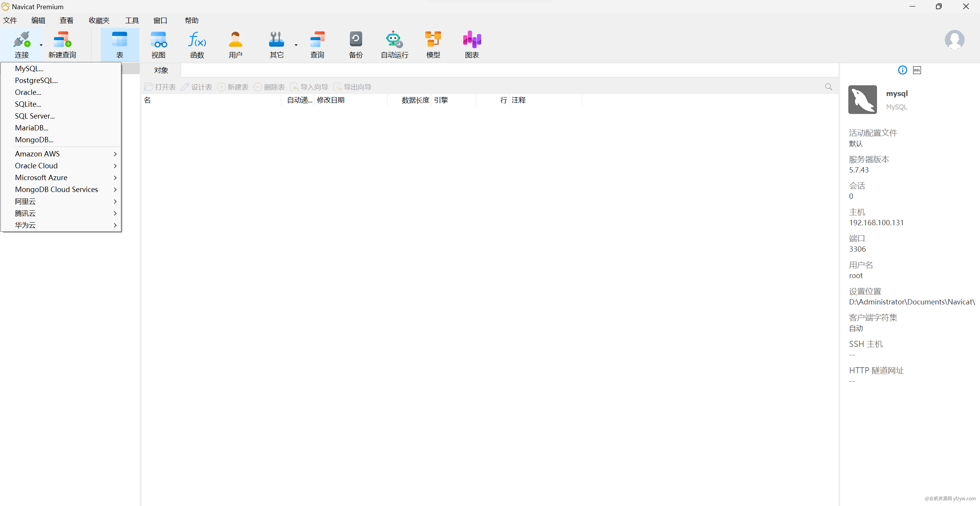Image resolution: width=980 pixels, height=506 pixels.
Task: Open the Charts (图表) toolbar icon
Action: coord(472,40)
